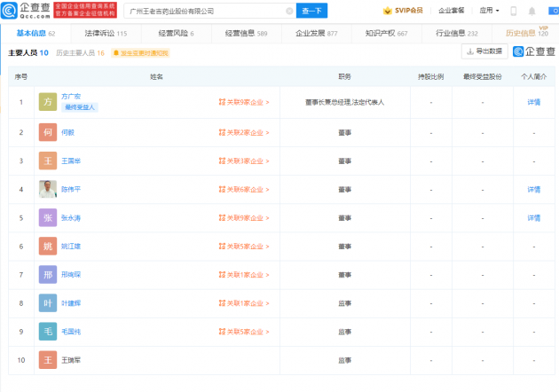The image size is (559, 392).
Task: Click avatar icon for 张永涛
Action: (x=48, y=218)
